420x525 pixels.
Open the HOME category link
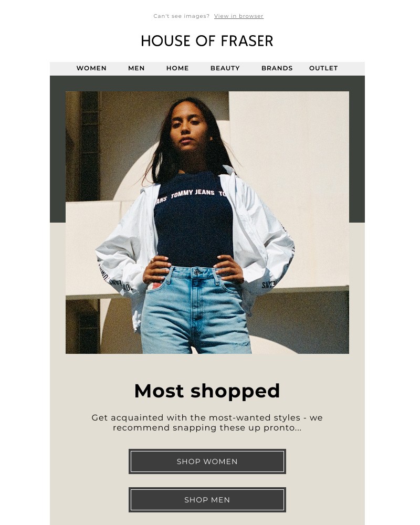click(177, 68)
